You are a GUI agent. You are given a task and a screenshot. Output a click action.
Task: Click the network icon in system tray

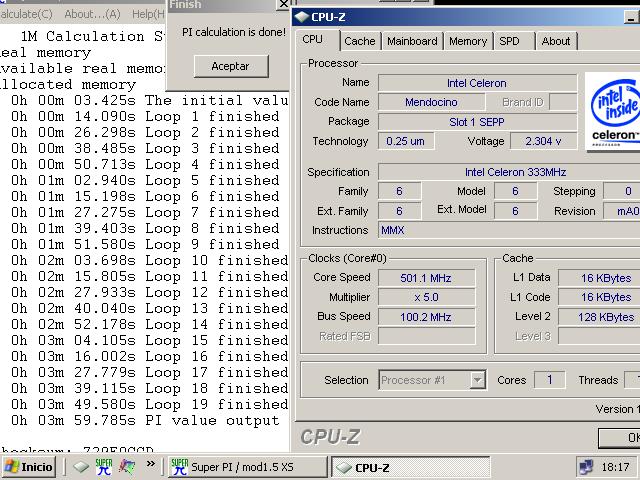pyautogui.click(x=587, y=467)
